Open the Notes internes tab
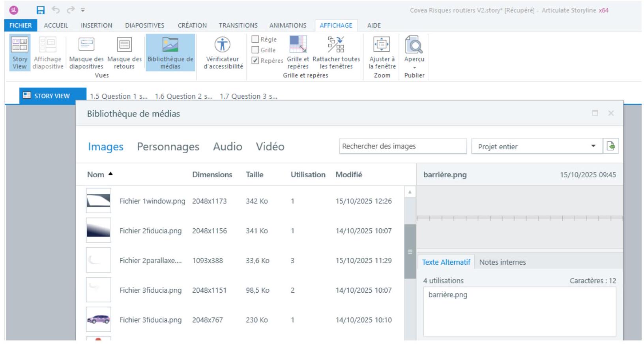 [502, 262]
